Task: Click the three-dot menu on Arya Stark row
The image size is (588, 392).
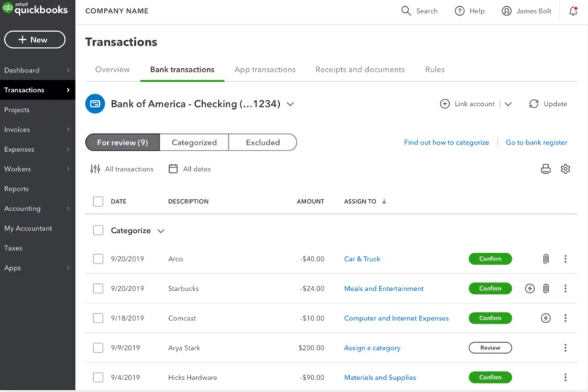Action: click(x=565, y=348)
